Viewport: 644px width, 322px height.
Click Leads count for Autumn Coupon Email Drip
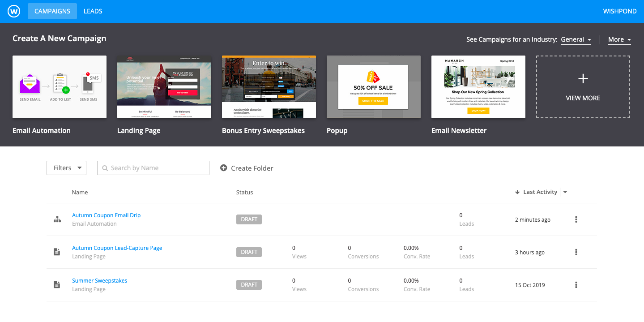[x=461, y=215]
